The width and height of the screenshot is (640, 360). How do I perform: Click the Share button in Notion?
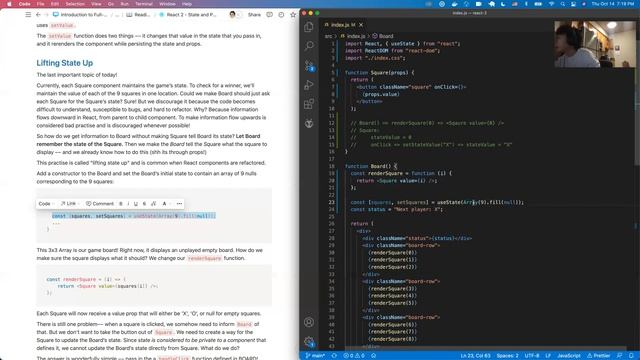pyautogui.click(x=254, y=15)
